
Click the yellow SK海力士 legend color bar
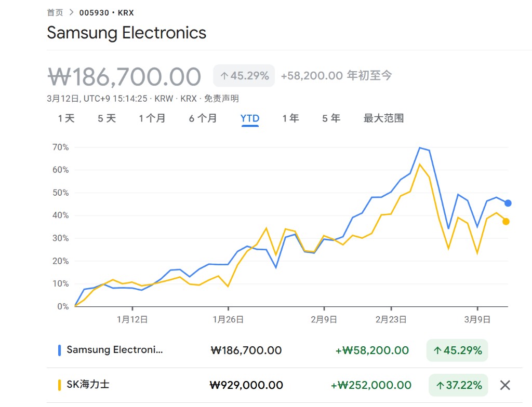(x=59, y=385)
